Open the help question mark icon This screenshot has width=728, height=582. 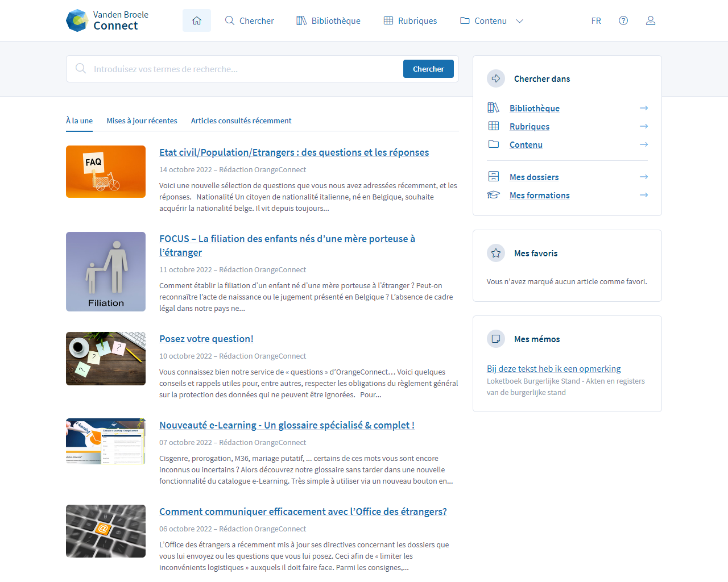tap(623, 20)
